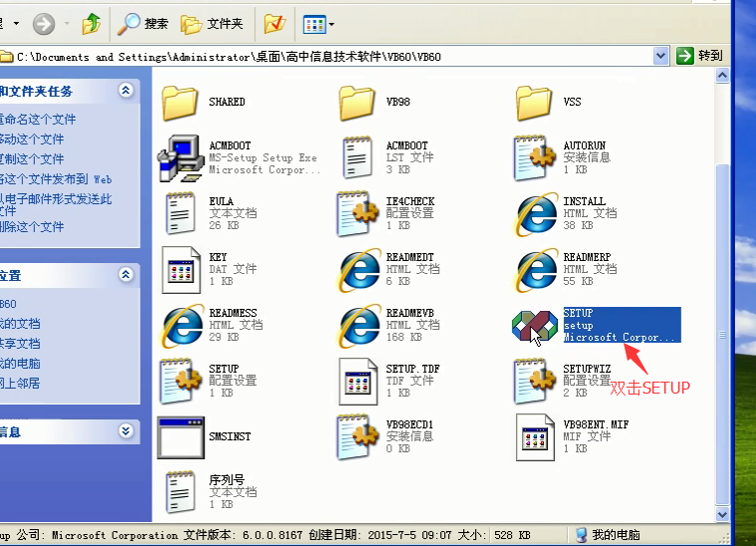Open the VSS folder icon
Screen dimensions: 756x546
(534, 103)
